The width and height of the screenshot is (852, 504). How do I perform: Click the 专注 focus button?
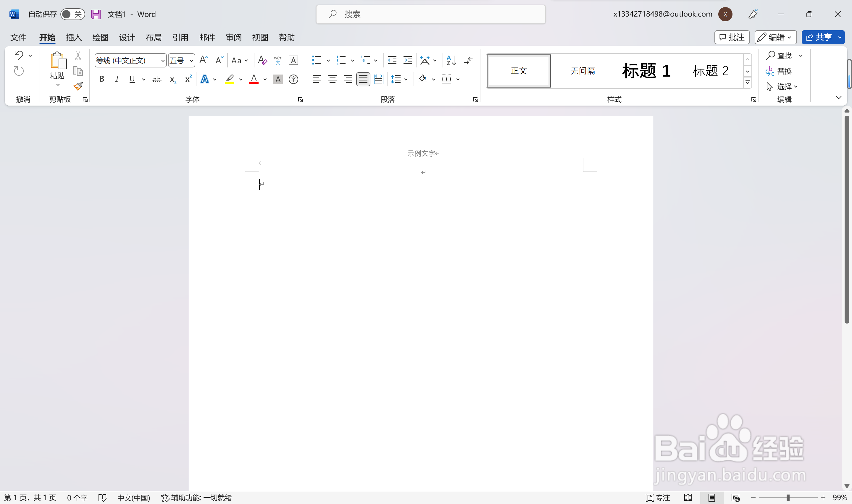tap(658, 497)
